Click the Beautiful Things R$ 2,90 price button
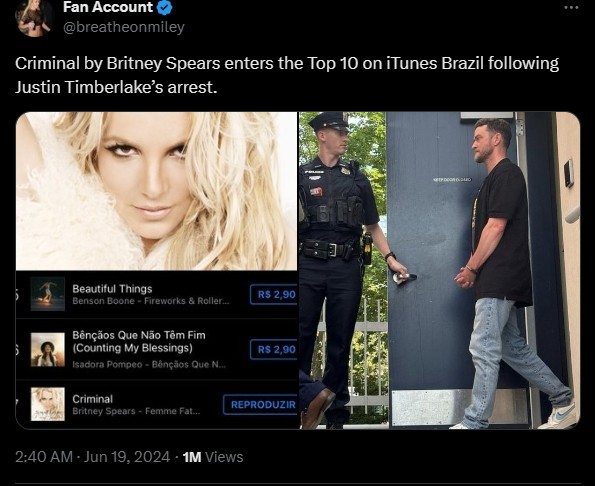595x486 pixels. 273,294
